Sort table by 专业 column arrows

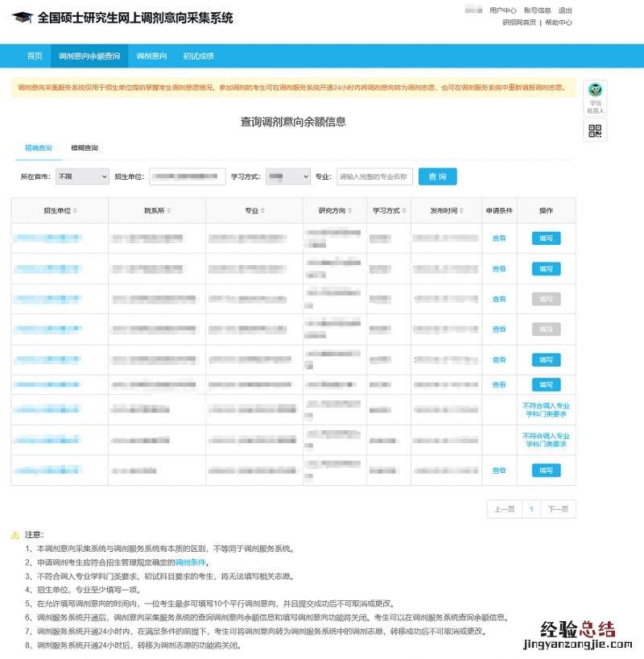click(x=262, y=211)
